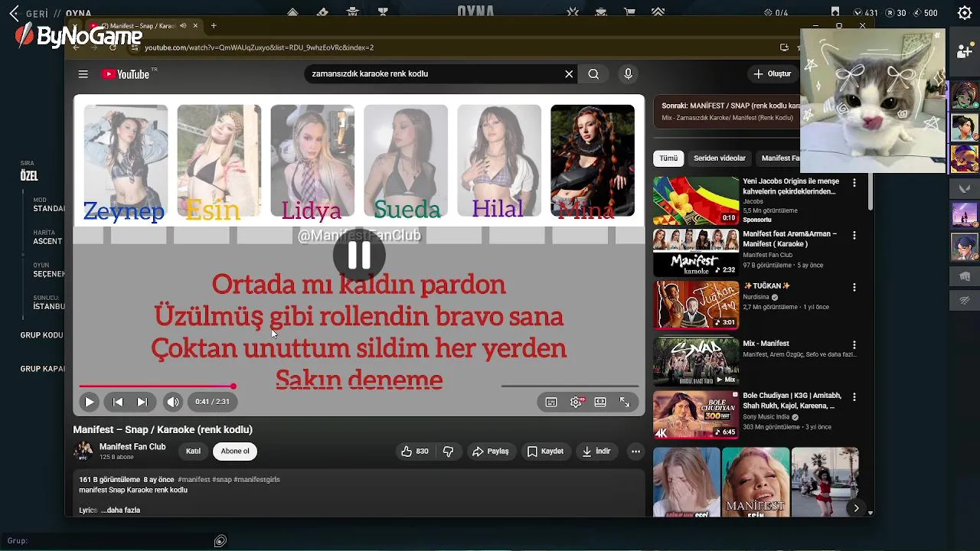Open the three-dot more actions under video
980x551 pixels.
click(635, 452)
